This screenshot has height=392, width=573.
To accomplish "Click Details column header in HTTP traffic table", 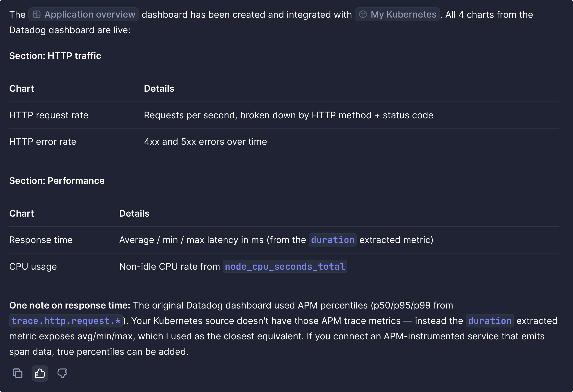I will [x=159, y=88].
